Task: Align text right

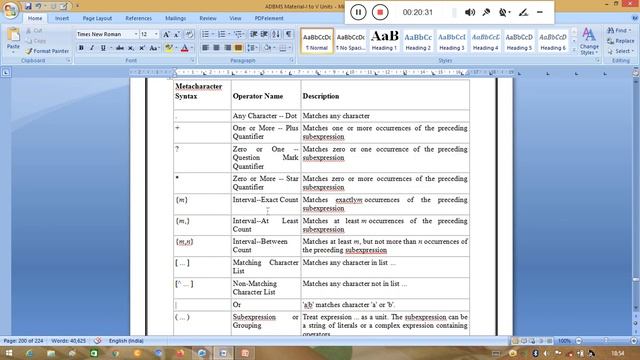Action: point(227,48)
